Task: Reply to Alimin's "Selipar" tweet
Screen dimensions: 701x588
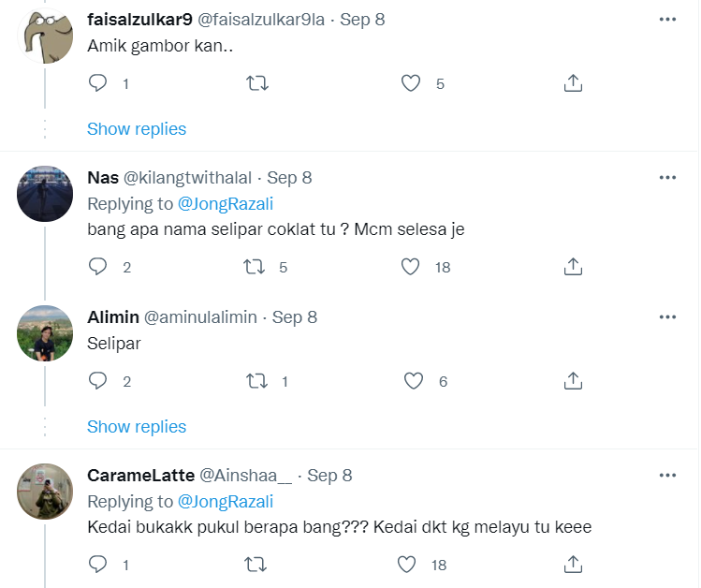Action: click(98, 380)
